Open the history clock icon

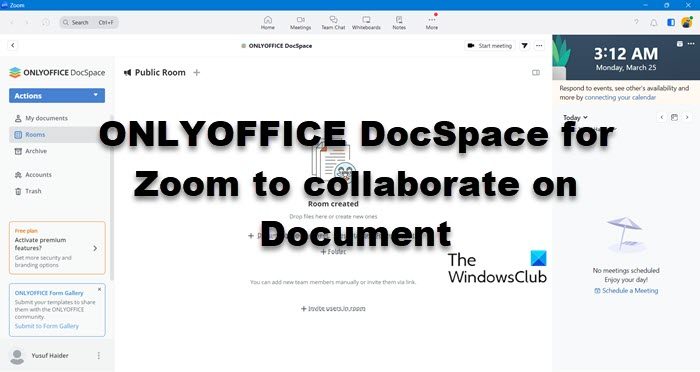tap(46, 22)
